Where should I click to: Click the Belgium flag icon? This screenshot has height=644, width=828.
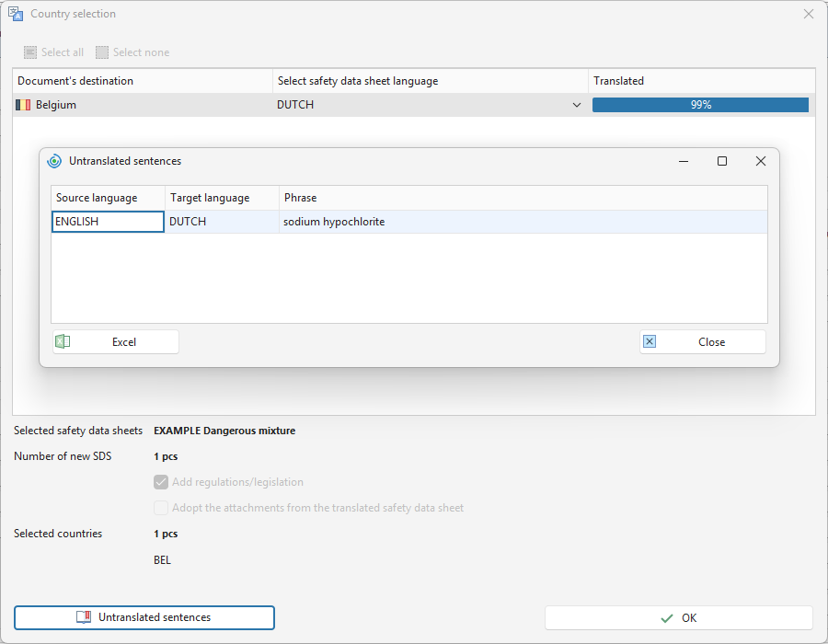(23, 105)
